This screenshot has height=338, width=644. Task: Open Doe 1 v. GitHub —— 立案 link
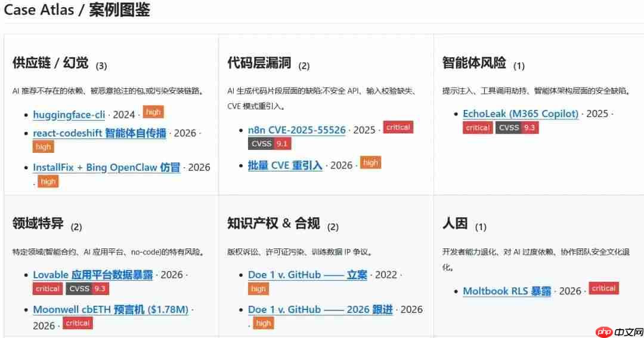308,275
